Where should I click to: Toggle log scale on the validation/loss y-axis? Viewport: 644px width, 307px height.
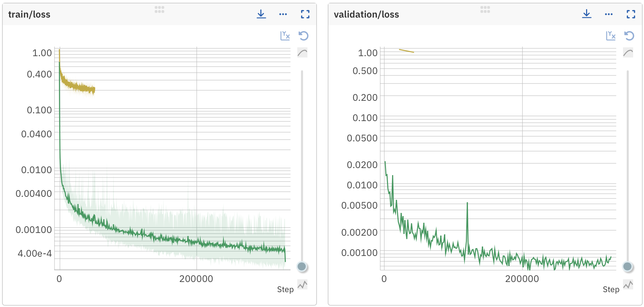tap(610, 36)
